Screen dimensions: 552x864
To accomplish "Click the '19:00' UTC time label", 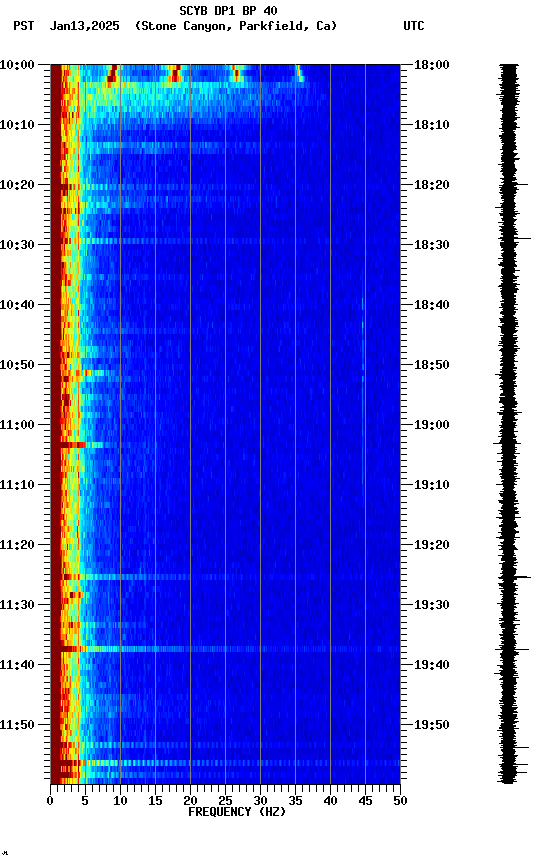I will click(432, 425).
